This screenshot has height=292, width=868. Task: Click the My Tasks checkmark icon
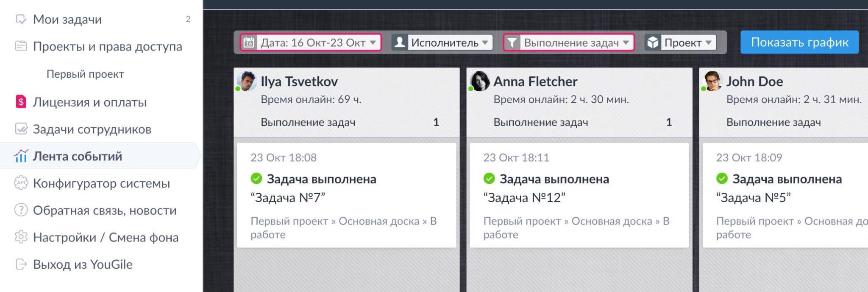[x=21, y=20]
